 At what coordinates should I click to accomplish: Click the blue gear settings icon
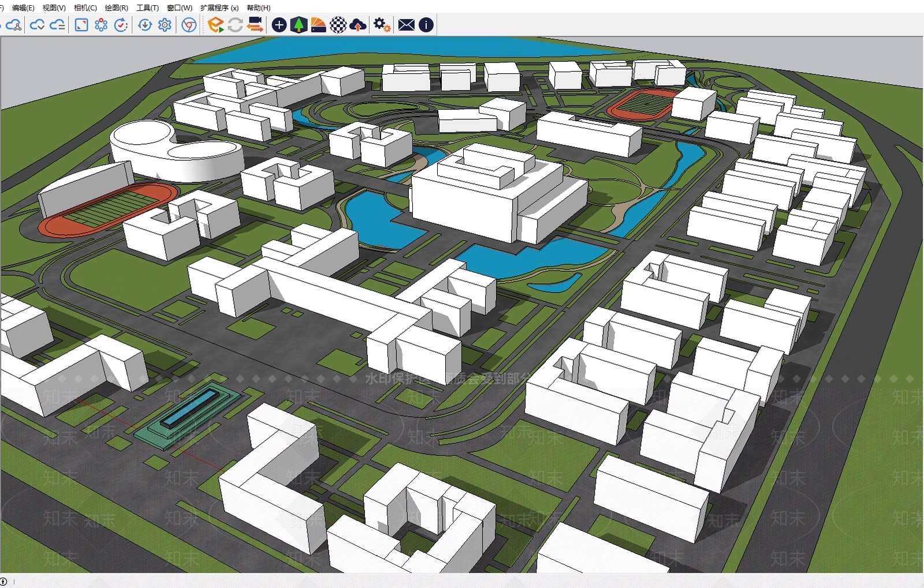pos(165,25)
